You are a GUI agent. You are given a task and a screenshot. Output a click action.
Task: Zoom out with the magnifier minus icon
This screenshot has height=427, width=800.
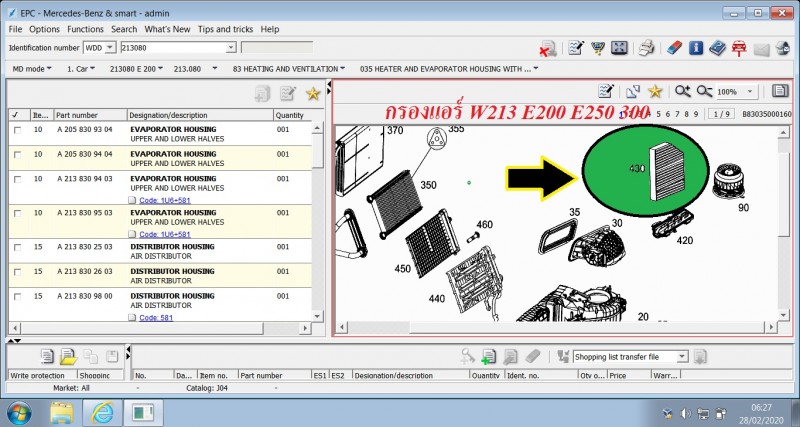tap(704, 91)
